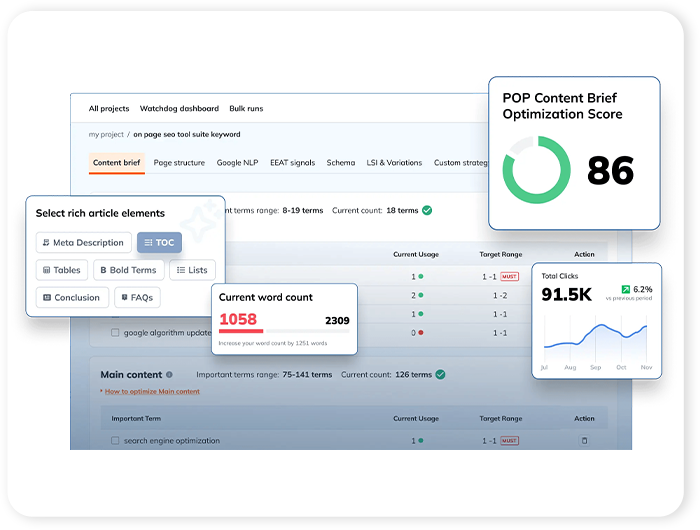Open the All projects page
Viewport: 700px width, 530px height.
[x=108, y=109]
